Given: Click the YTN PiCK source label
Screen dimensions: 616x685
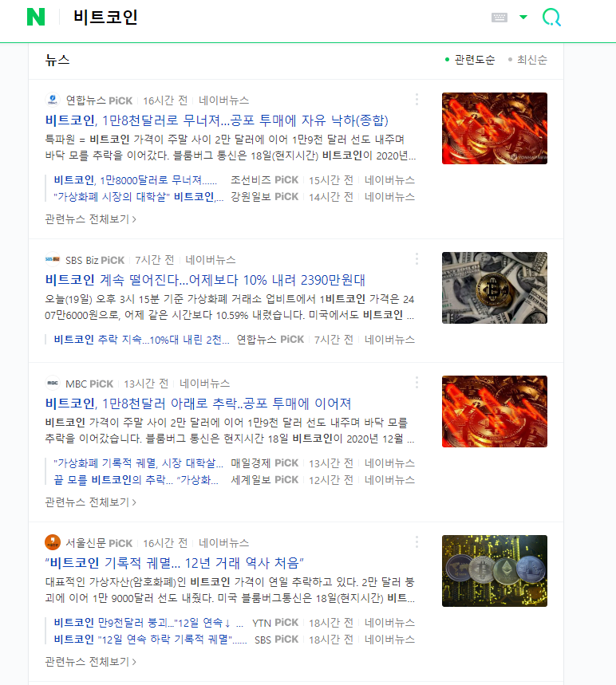Looking at the screenshot, I should tap(275, 623).
